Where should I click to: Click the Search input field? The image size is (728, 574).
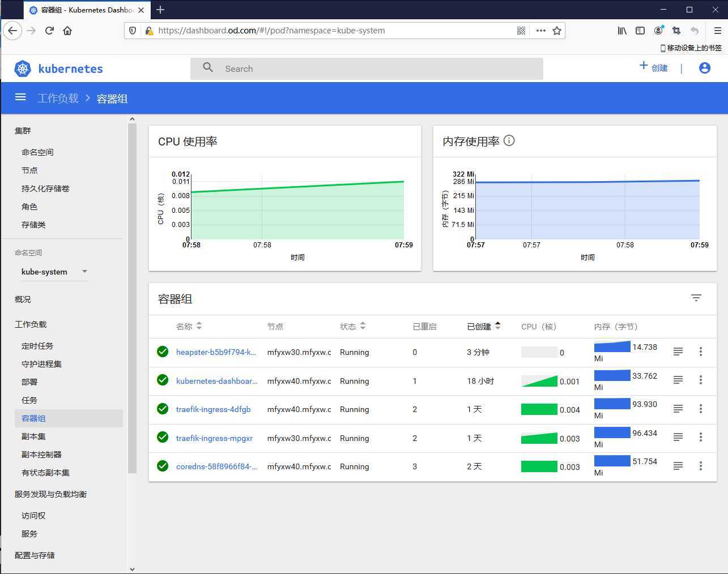[367, 68]
